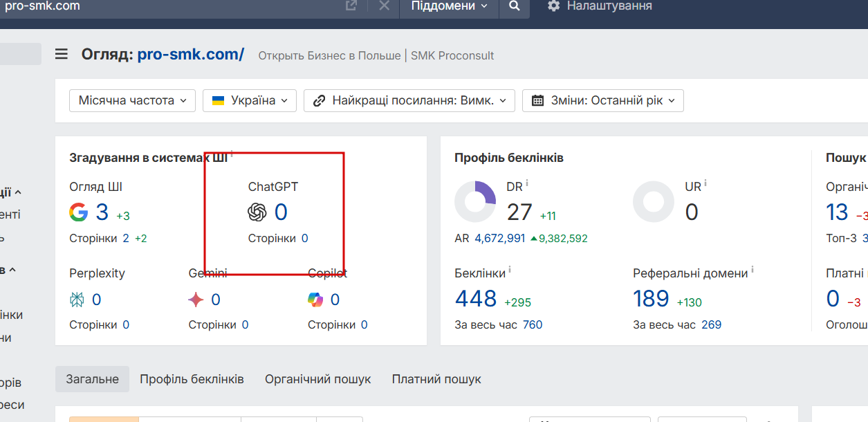Clear the URL with X icon
Image resolution: width=868 pixels, height=422 pixels.
385,6
